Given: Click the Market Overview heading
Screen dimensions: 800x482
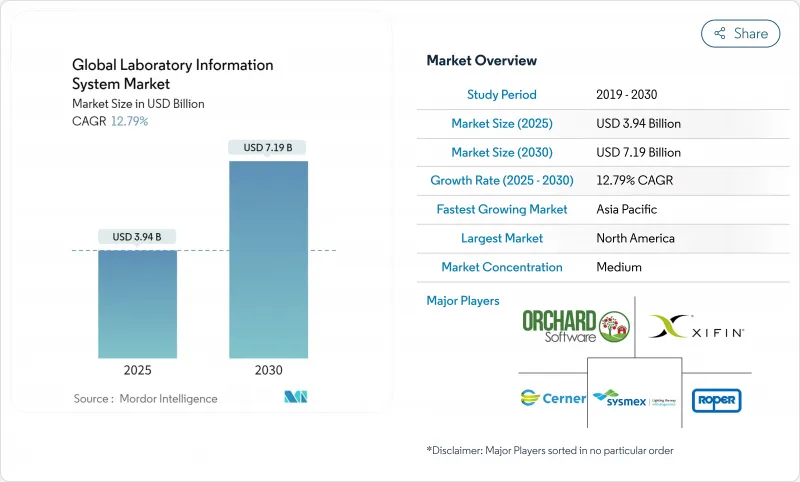Looking at the screenshot, I should tap(482, 61).
